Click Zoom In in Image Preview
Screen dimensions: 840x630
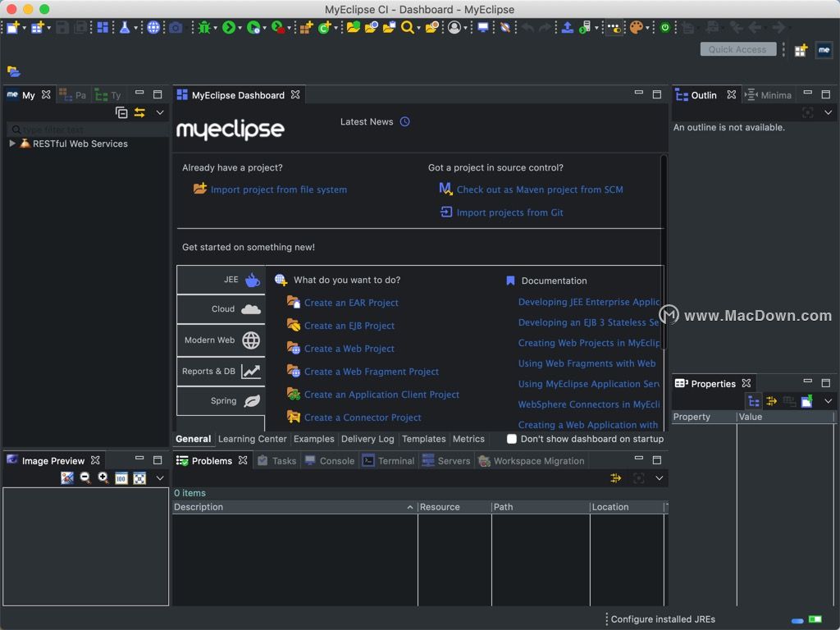pyautogui.click(x=103, y=478)
